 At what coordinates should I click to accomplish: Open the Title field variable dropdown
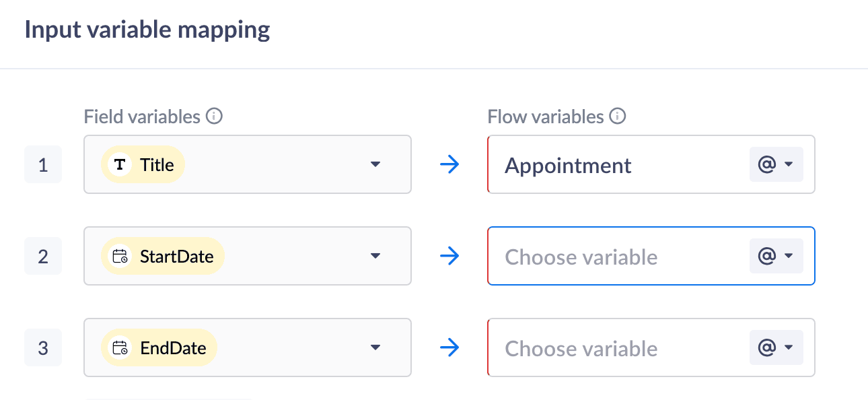tap(375, 165)
